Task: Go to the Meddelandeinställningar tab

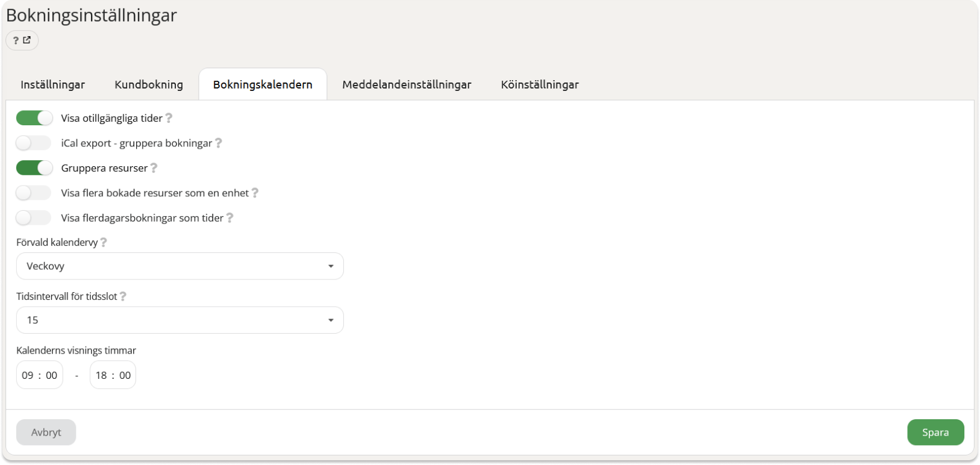Action: (x=407, y=84)
